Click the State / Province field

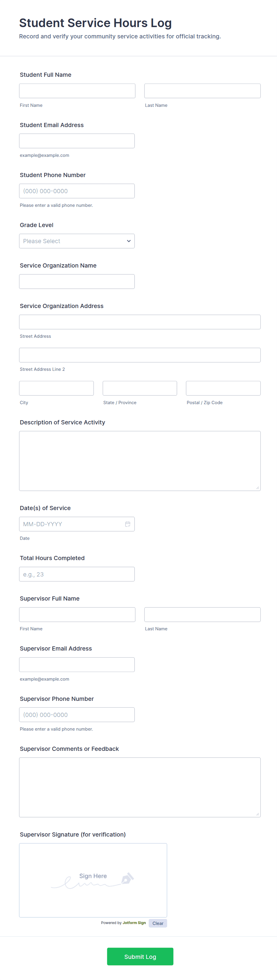coord(140,388)
